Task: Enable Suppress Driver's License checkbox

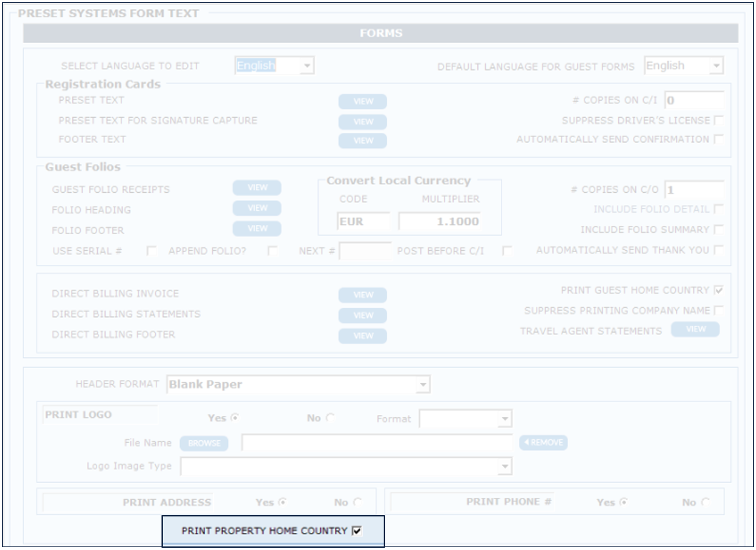Action: click(x=718, y=119)
